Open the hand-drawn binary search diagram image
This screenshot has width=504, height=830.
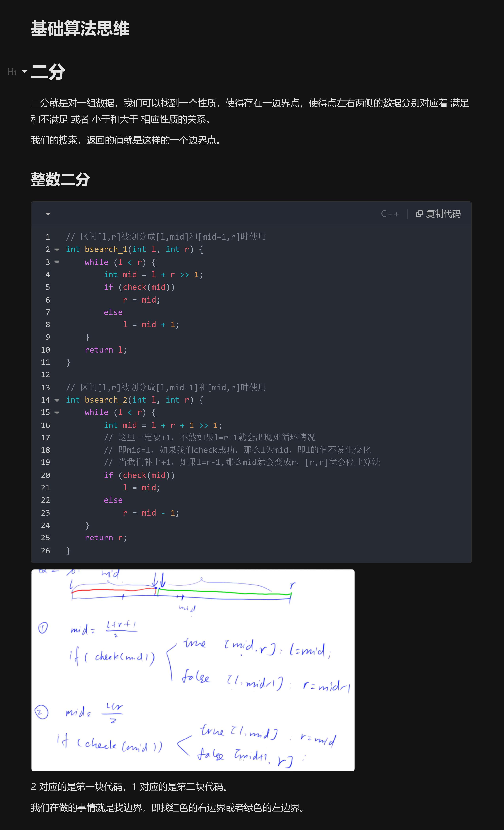pyautogui.click(x=193, y=670)
